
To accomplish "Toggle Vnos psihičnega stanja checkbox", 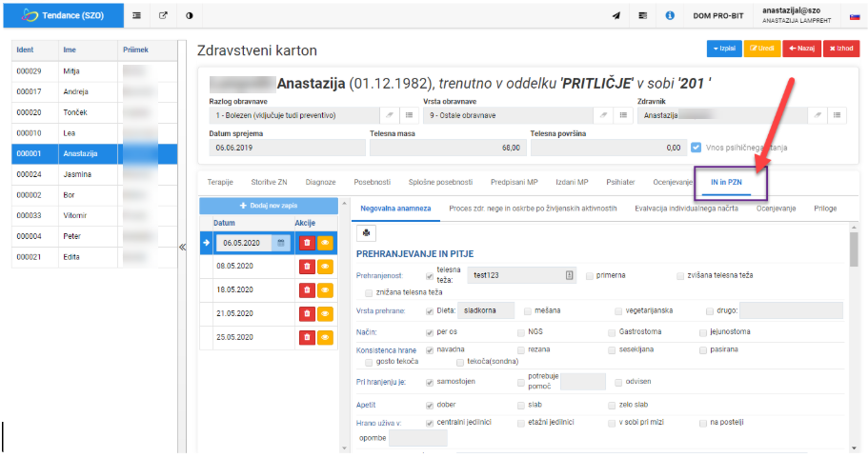I will point(696,148).
